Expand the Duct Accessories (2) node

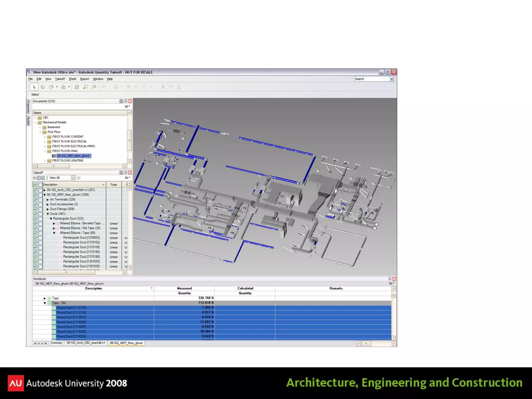click(x=48, y=204)
